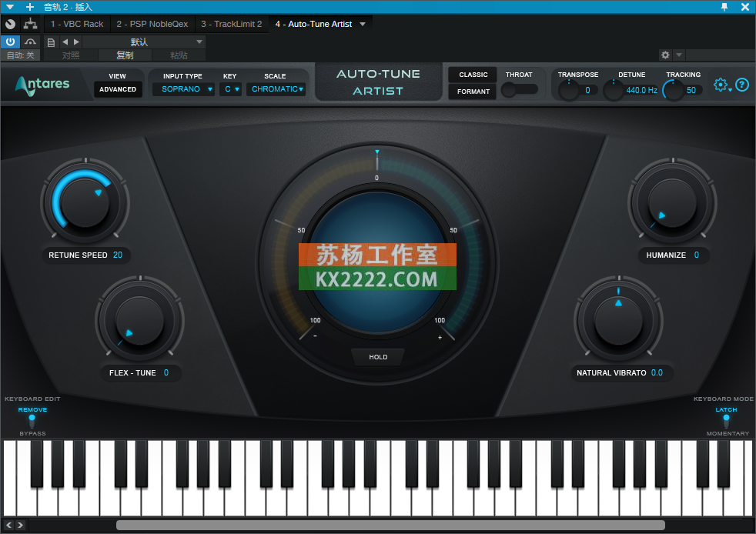The image size is (756, 534).
Task: Open the SOPRANO input type dropdown
Action: pos(184,89)
